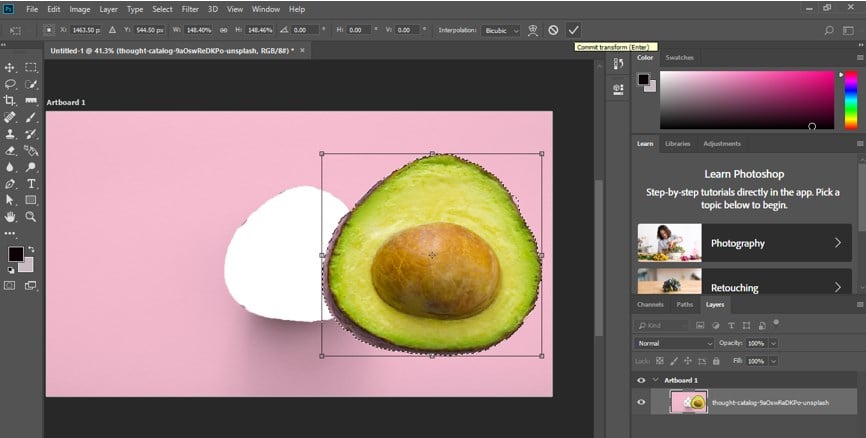Select the Eraser tool

click(10, 150)
